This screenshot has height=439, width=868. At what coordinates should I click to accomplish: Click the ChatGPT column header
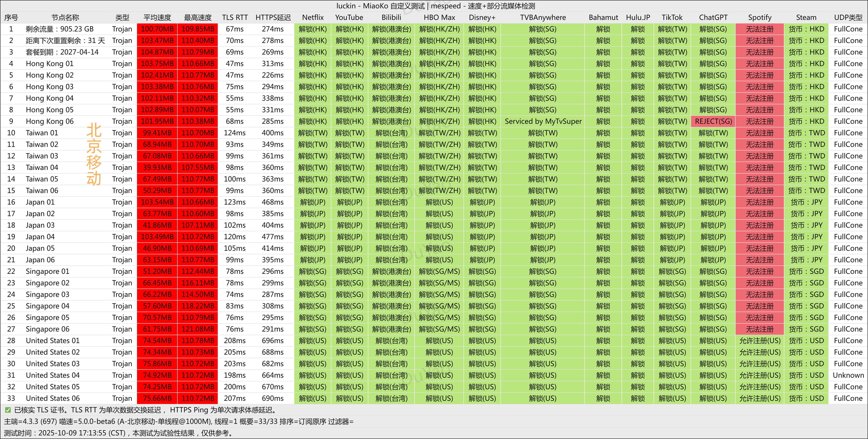coord(713,18)
